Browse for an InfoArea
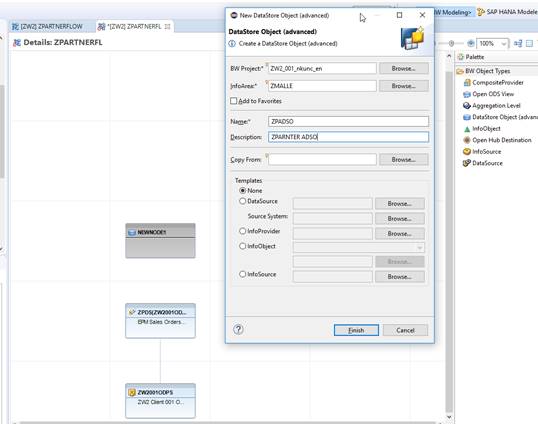538x424 pixels. (x=404, y=86)
